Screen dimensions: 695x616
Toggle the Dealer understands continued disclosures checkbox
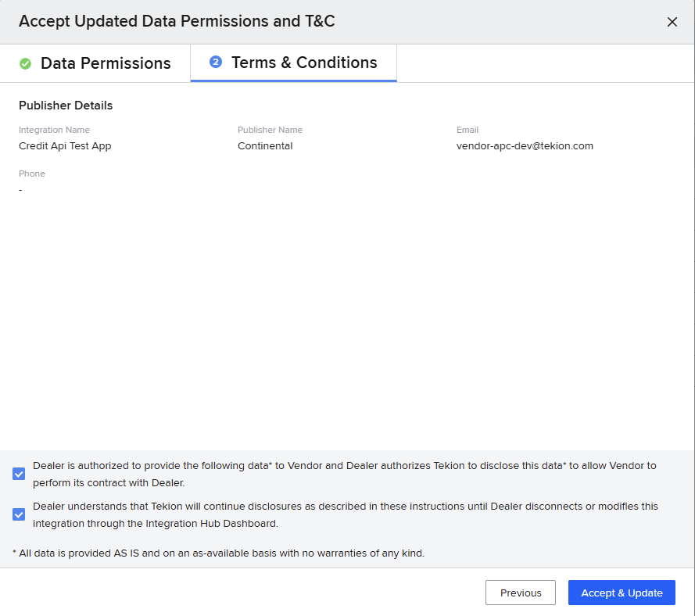pos(19,514)
